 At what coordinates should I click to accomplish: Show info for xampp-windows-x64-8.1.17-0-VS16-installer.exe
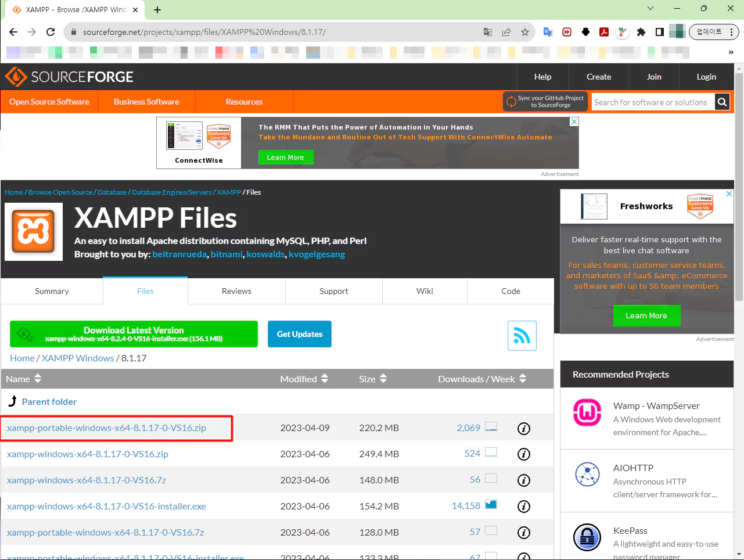(x=524, y=507)
